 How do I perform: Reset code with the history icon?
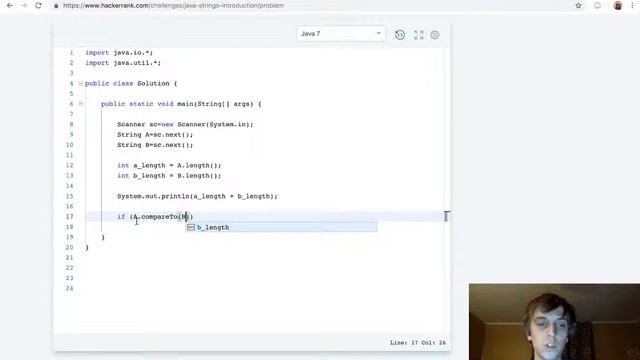point(400,35)
